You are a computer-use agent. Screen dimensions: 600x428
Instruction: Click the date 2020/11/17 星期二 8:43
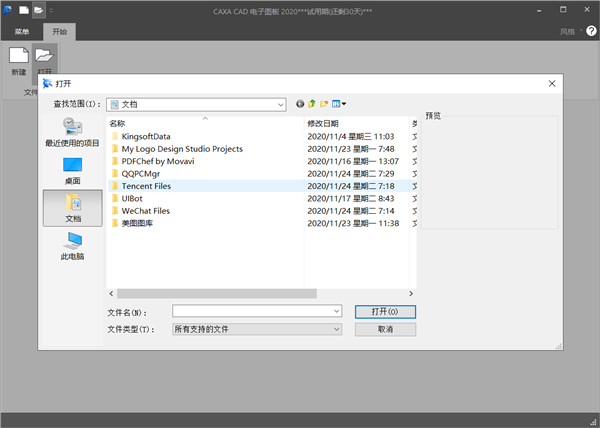pyautogui.click(x=351, y=199)
